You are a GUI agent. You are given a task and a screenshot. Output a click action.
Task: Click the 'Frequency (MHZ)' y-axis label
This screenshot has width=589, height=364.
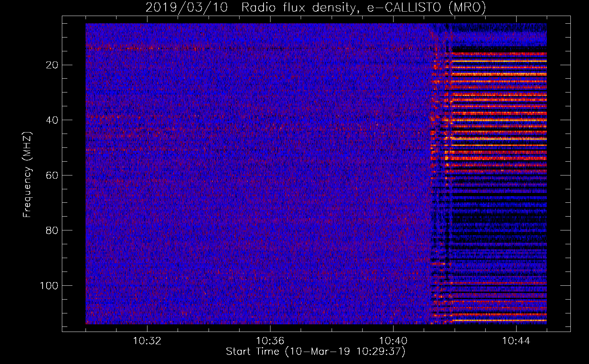click(x=27, y=174)
